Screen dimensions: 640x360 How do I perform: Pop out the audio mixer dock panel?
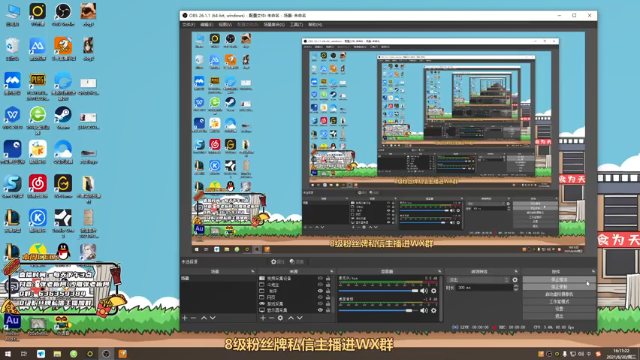(x=440, y=271)
